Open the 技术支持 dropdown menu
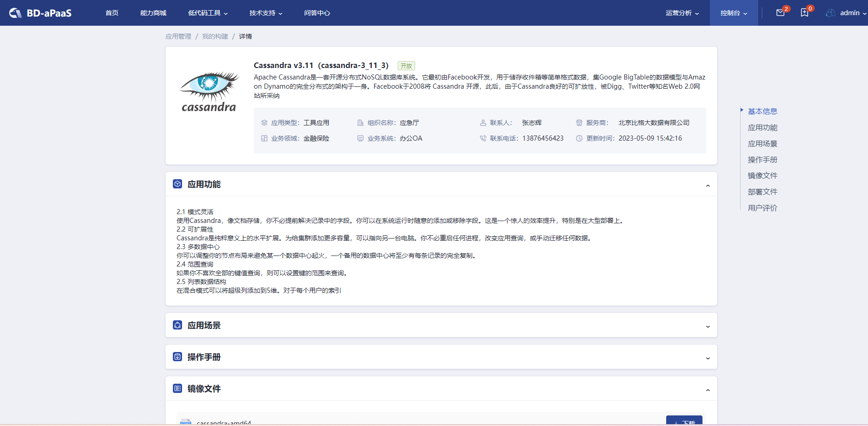This screenshot has width=868, height=426. tap(266, 13)
